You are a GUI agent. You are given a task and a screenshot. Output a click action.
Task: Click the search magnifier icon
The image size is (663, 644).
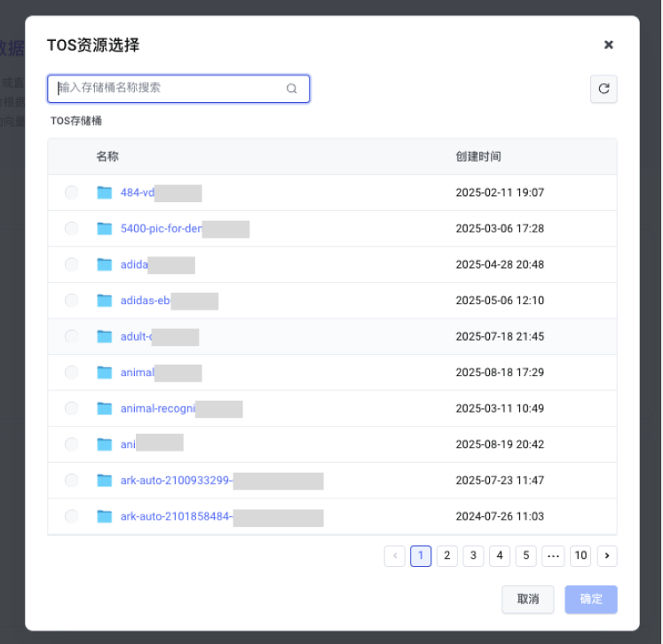(x=291, y=89)
